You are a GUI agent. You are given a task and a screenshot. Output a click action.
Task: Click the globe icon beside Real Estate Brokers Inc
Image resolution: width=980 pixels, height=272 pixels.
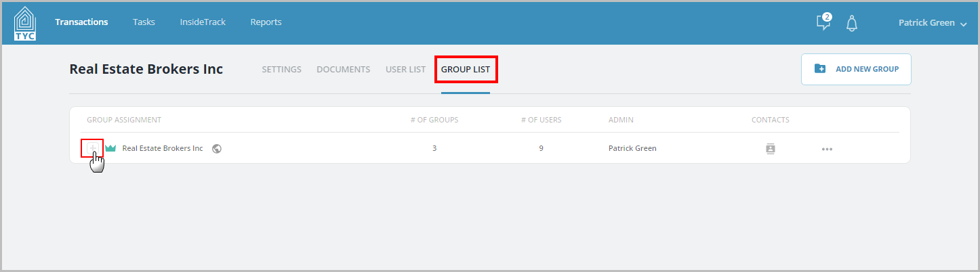[217, 148]
